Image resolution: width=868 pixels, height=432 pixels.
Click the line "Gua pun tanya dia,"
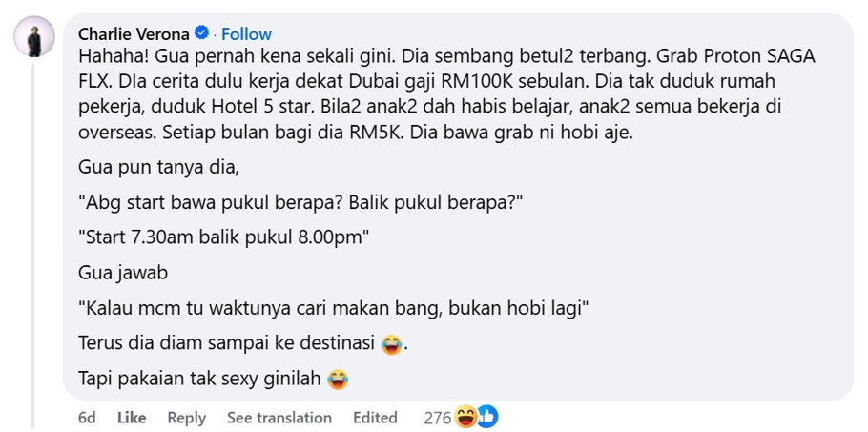tap(159, 169)
